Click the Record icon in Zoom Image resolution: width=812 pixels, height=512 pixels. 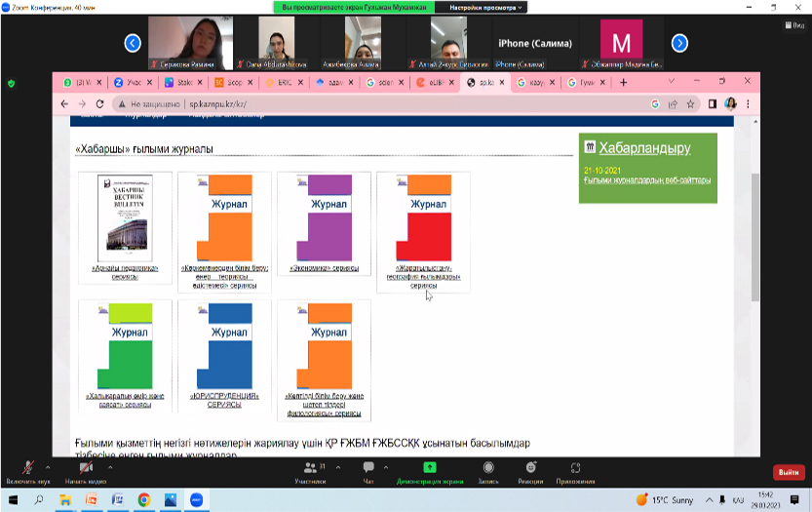click(488, 469)
